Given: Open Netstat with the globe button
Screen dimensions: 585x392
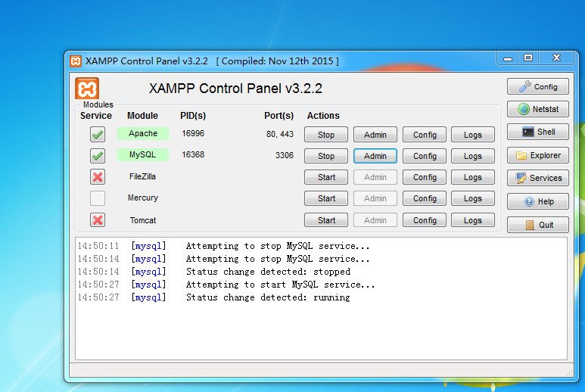Looking at the screenshot, I should click(537, 109).
